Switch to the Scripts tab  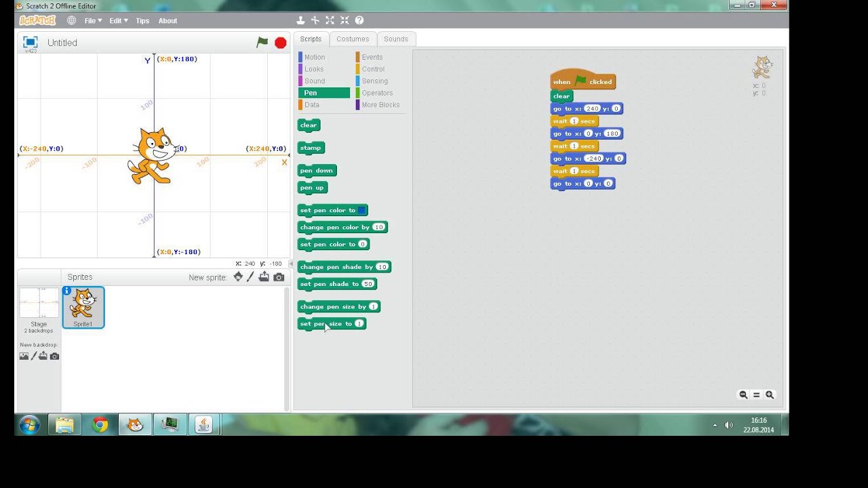point(311,39)
